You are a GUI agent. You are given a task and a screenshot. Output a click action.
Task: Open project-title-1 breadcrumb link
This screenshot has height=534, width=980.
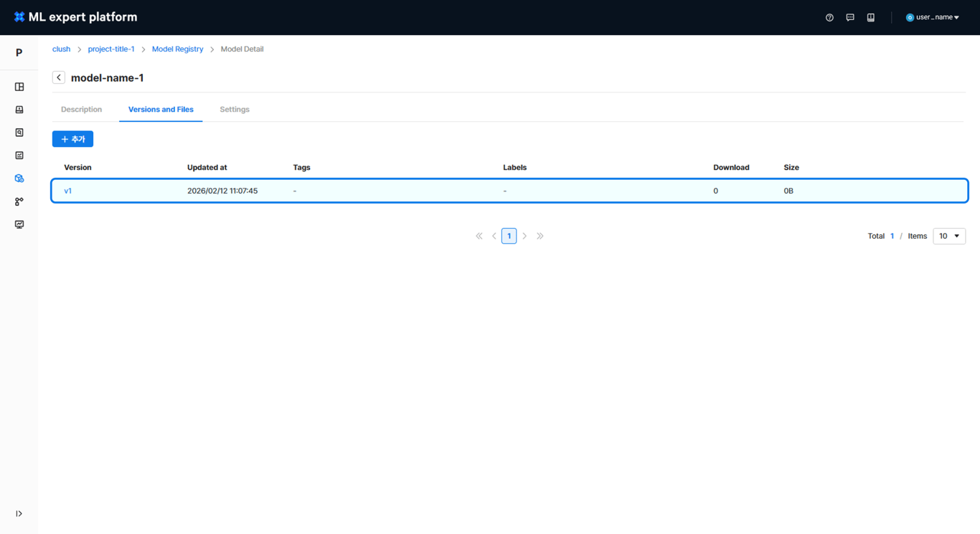tap(111, 49)
